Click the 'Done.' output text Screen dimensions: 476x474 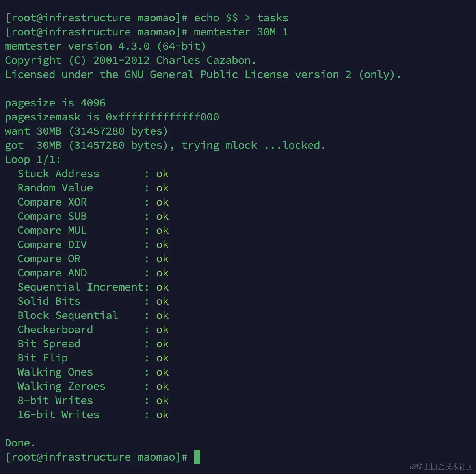tap(20, 443)
